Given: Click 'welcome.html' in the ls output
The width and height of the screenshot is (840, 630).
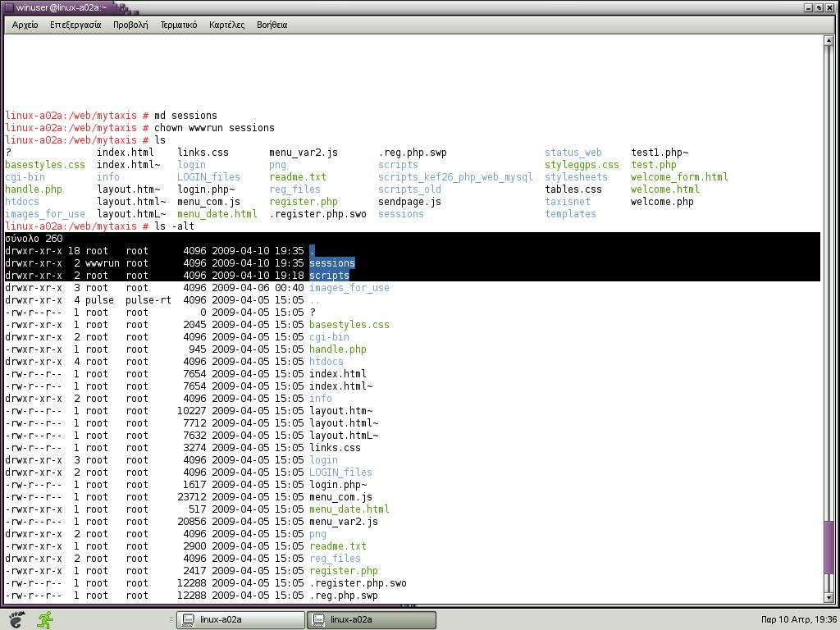Looking at the screenshot, I should [x=664, y=189].
